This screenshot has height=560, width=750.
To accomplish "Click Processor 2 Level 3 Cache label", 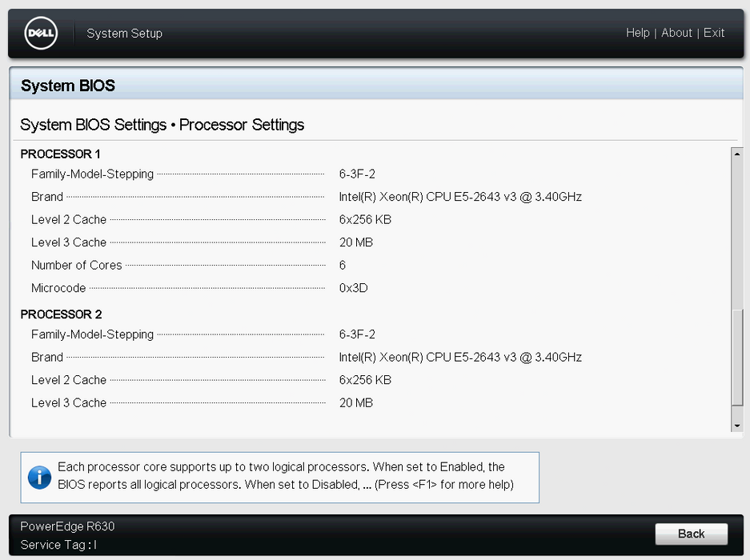I will pos(68,402).
